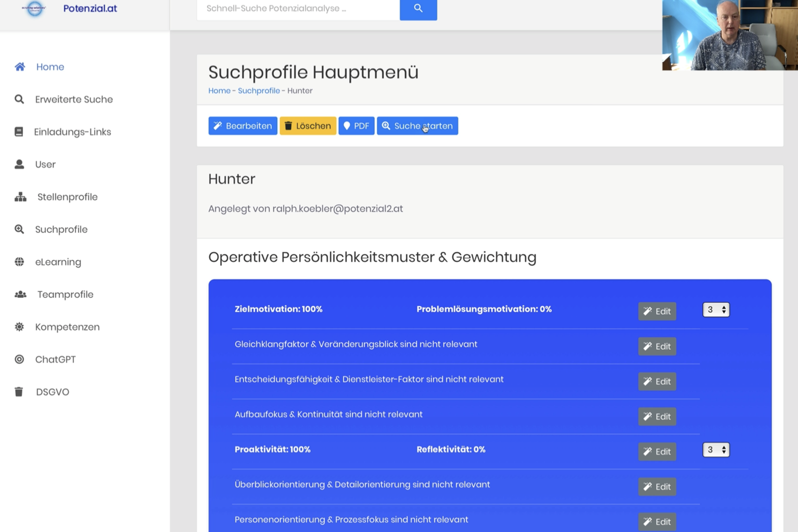Export profile with the PDF button
798x532 pixels.
(357, 126)
